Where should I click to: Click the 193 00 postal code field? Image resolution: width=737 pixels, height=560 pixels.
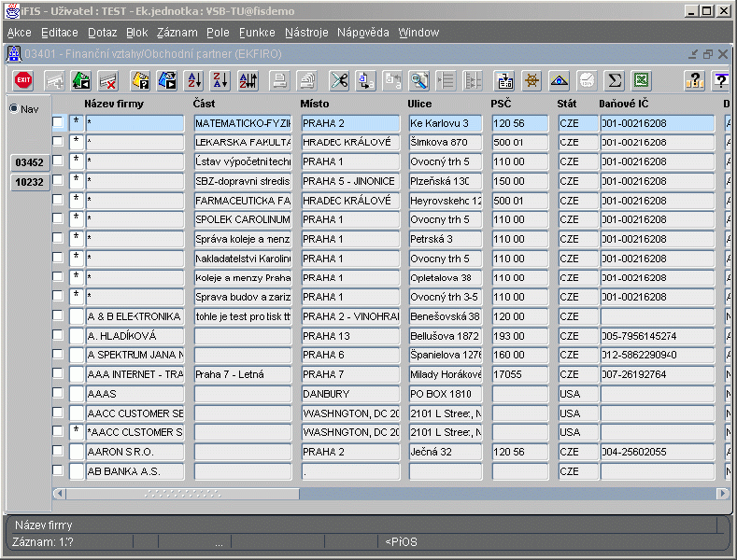coord(520,336)
